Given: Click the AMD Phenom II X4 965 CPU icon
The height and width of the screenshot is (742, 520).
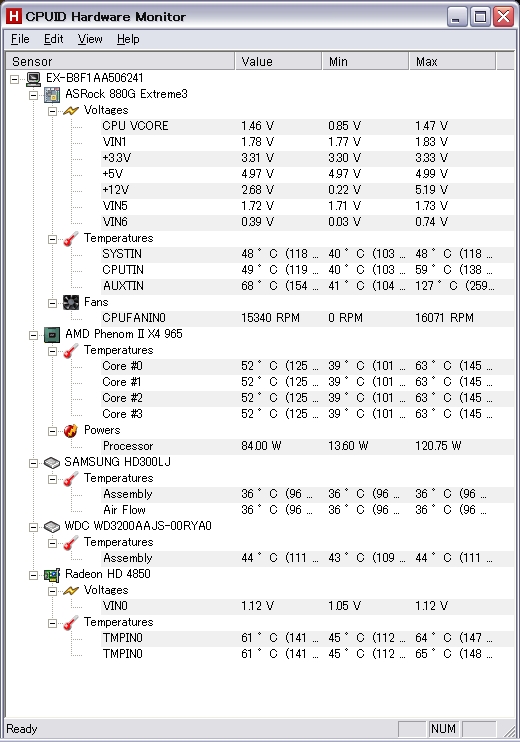Looking at the screenshot, I should coord(52,335).
